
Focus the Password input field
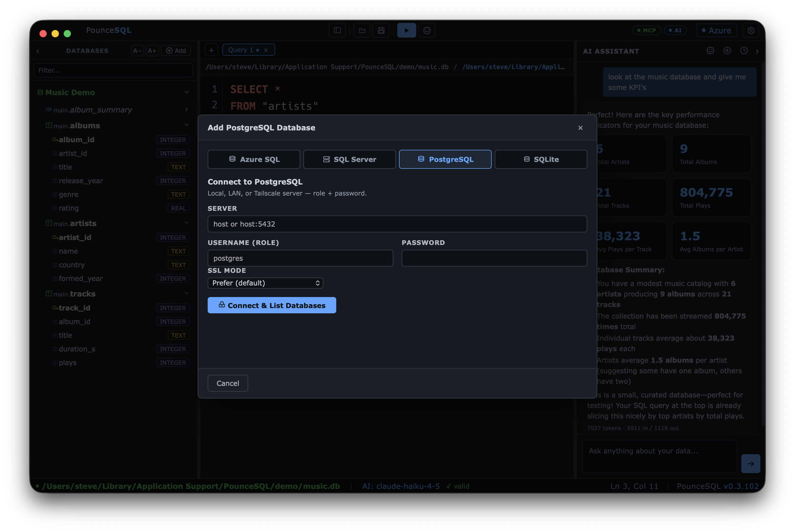click(x=494, y=258)
